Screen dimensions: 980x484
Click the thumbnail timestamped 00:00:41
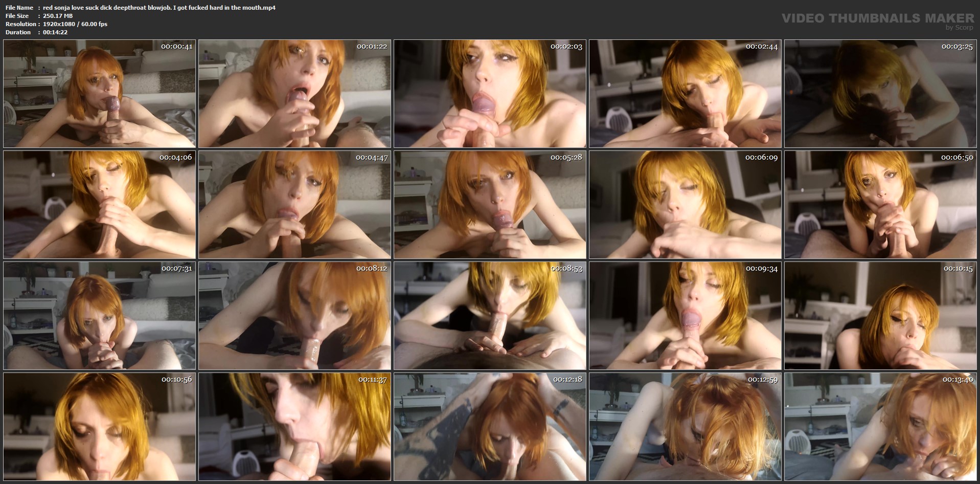pyautogui.click(x=100, y=94)
